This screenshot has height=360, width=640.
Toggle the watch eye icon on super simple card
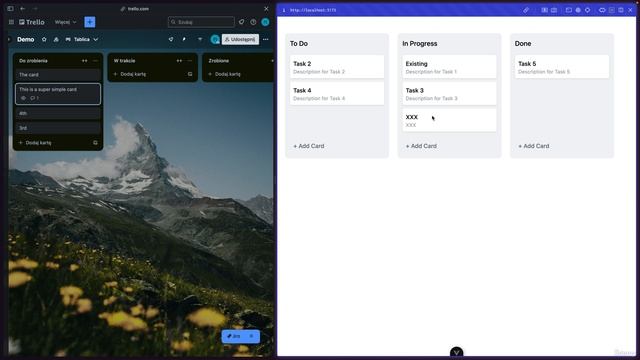[x=23, y=98]
